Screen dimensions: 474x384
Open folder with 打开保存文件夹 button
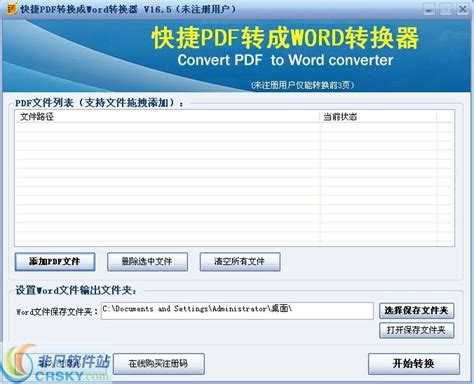coord(417,330)
